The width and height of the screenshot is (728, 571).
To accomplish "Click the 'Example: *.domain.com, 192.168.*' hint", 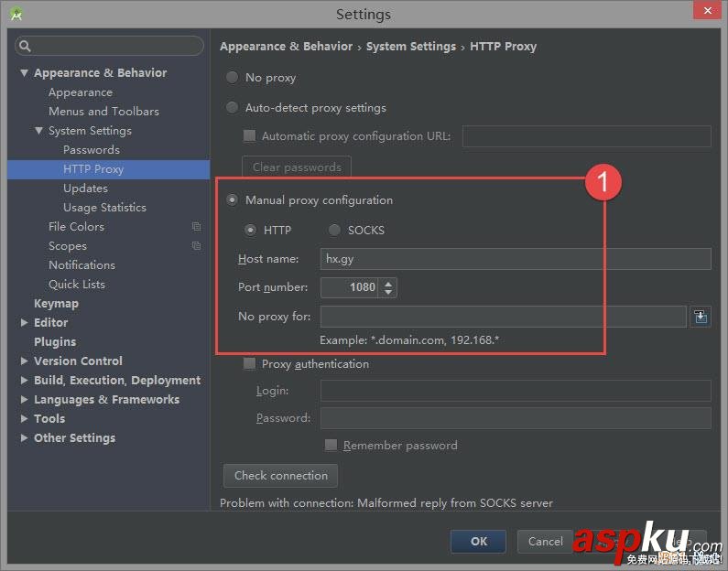I will click(409, 340).
